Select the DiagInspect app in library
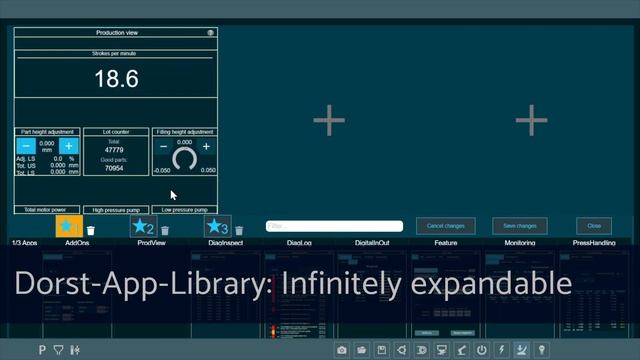The image size is (640, 360). click(226, 243)
